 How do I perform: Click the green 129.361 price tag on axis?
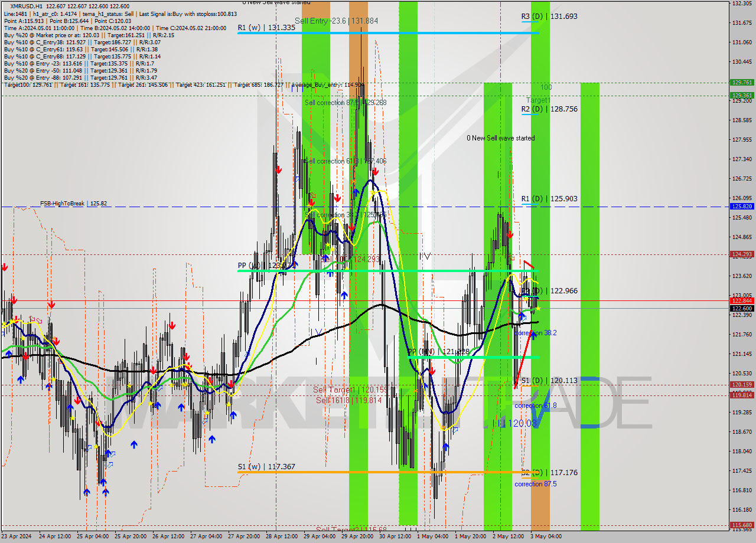click(742, 95)
